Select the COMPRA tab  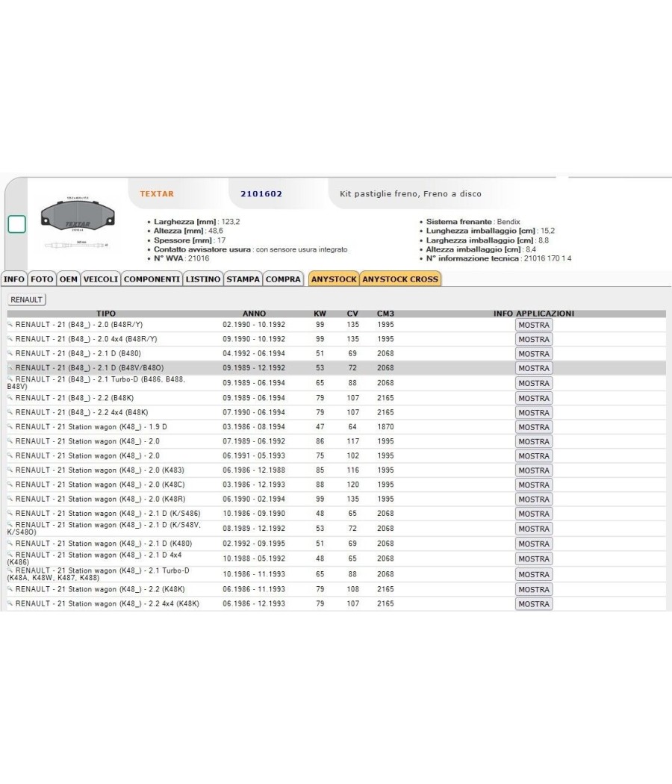coord(283,279)
